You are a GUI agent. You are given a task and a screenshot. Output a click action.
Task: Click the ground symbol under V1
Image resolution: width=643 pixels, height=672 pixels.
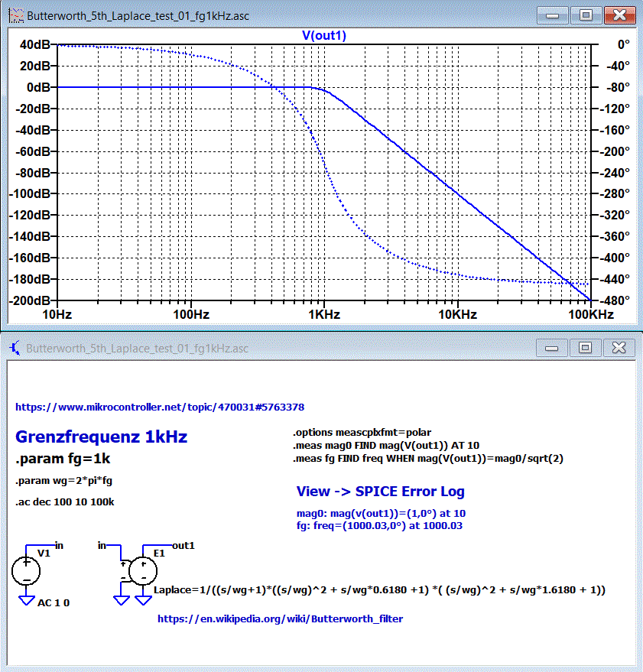(x=27, y=600)
